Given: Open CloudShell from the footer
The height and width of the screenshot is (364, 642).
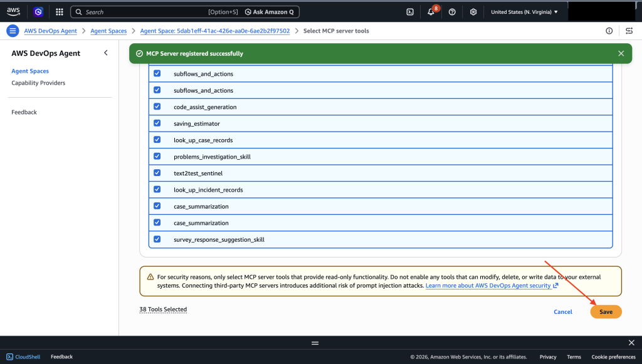Looking at the screenshot, I should pyautogui.click(x=23, y=356).
